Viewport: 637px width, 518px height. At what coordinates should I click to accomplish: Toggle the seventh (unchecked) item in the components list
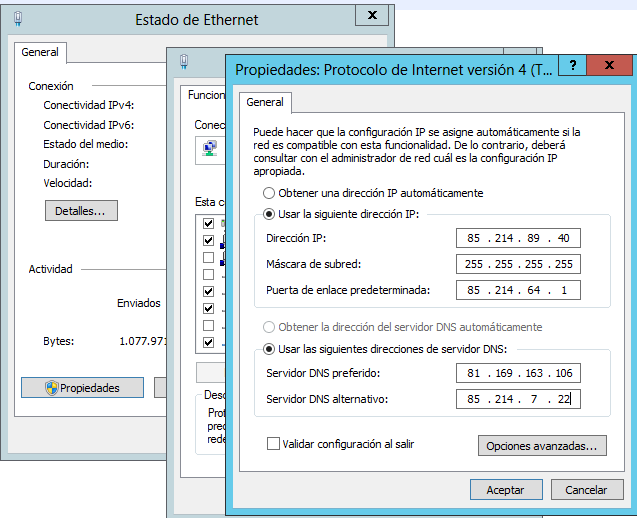click(x=208, y=325)
